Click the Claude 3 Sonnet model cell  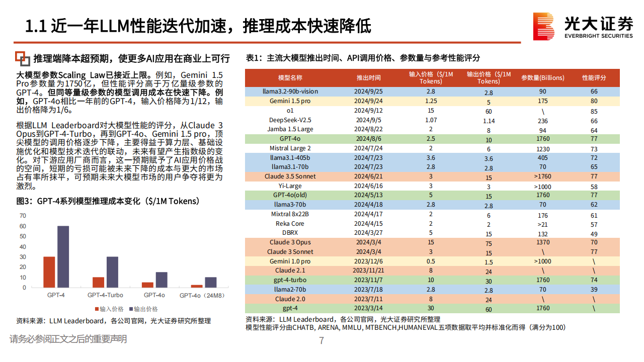290,252
